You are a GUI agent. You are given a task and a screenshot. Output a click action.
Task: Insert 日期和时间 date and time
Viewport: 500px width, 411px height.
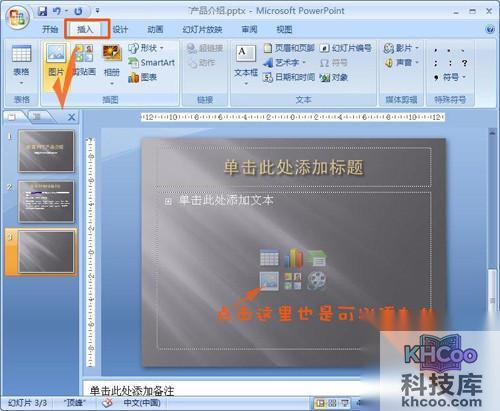(289, 77)
